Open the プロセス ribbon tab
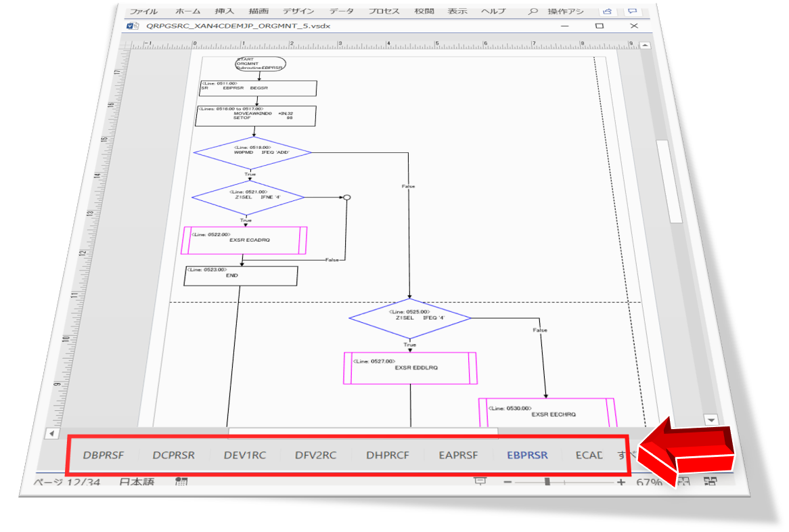The width and height of the screenshot is (789, 532). click(384, 11)
